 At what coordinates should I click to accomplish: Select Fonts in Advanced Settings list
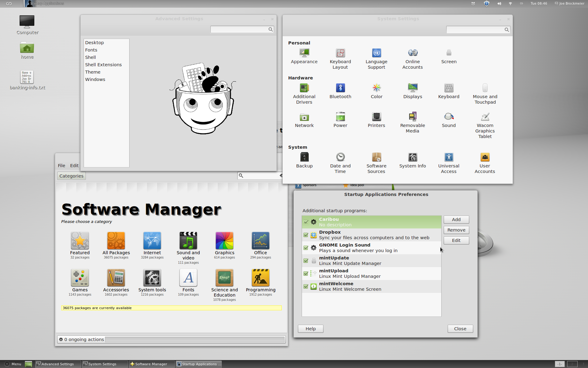(x=106, y=50)
